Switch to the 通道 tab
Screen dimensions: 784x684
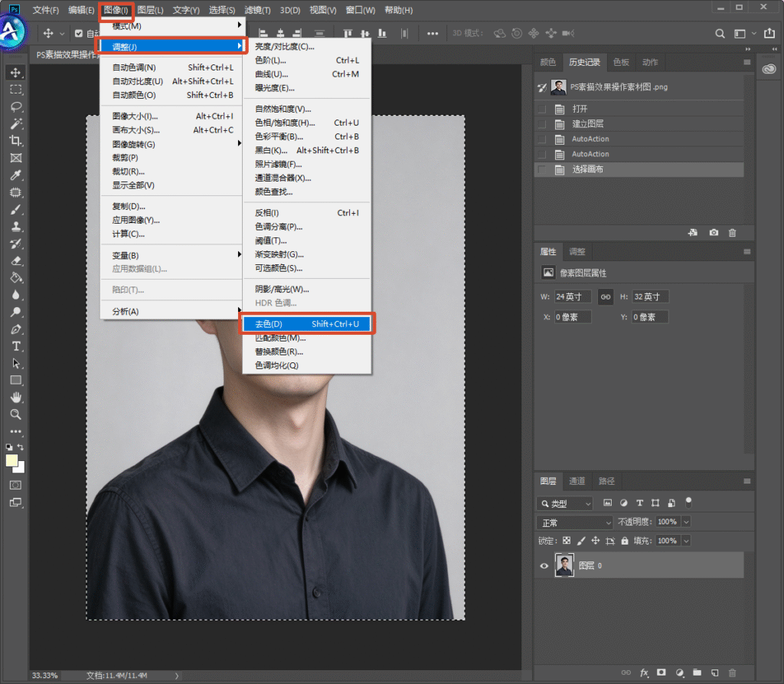click(577, 481)
